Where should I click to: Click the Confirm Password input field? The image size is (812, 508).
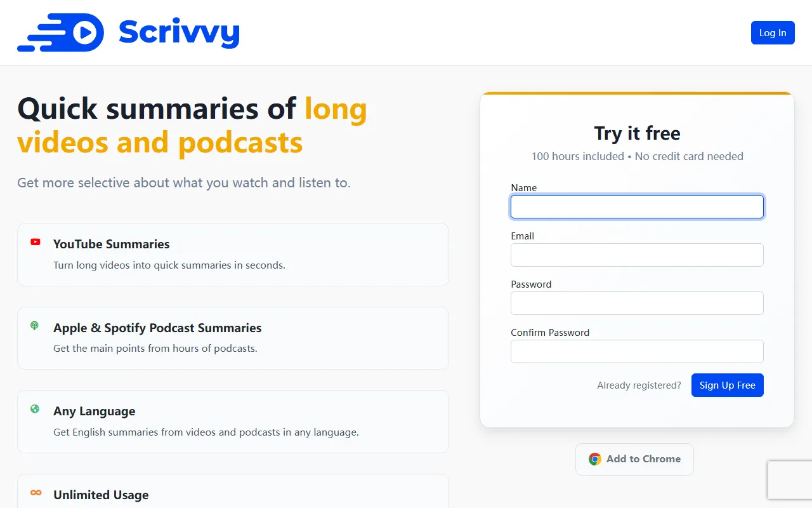click(637, 351)
